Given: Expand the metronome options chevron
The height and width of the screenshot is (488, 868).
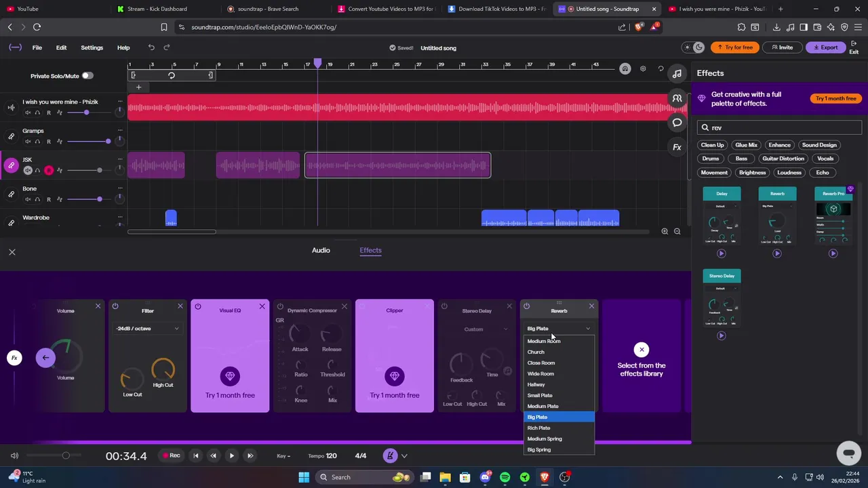Looking at the screenshot, I should 404,456.
